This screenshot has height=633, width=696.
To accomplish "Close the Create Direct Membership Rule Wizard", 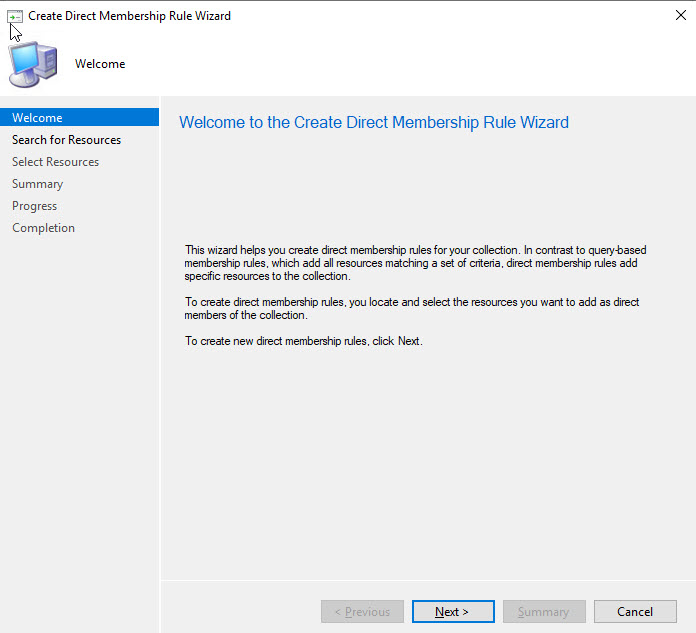I will tap(680, 16).
